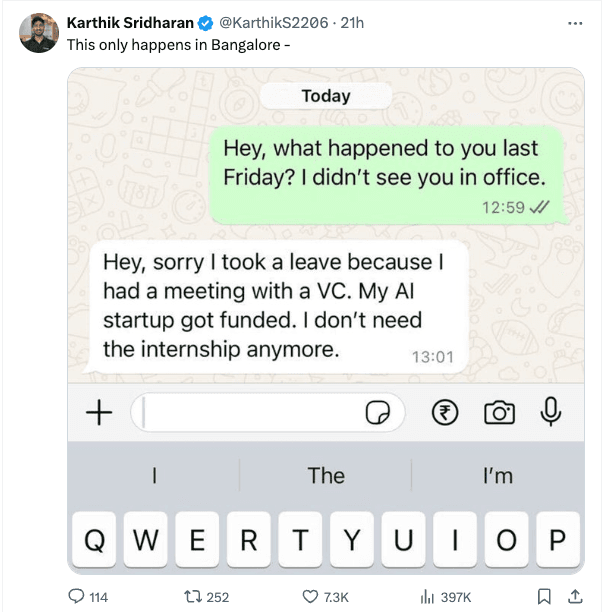Select the "I'm" keyboard suggestion
The width and height of the screenshot is (607, 612).
(497, 476)
